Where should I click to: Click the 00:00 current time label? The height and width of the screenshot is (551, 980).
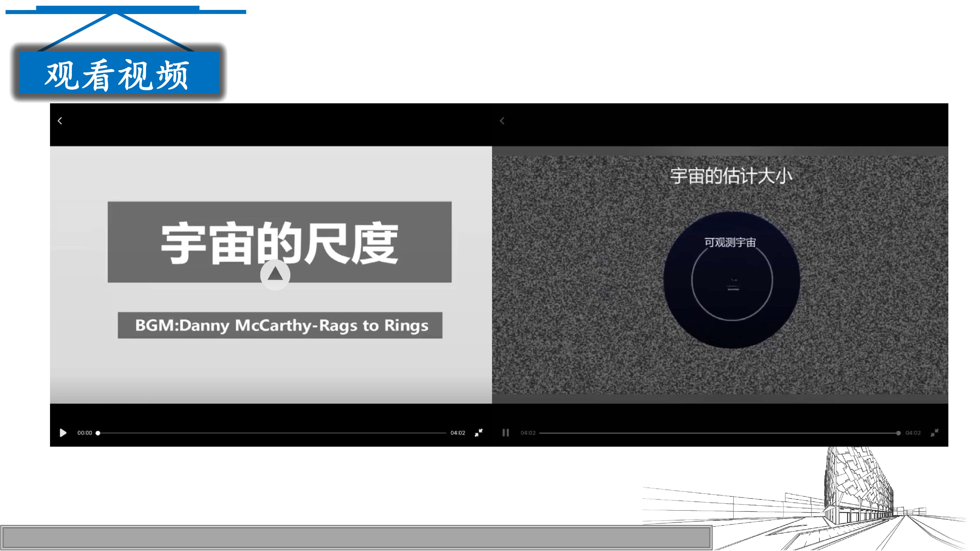point(85,433)
